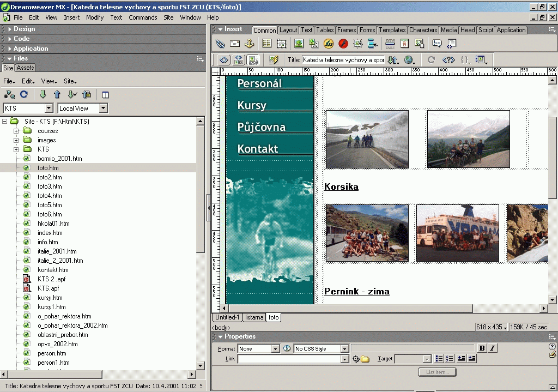Screen dimensions: 558x392
Task: Open the Format dropdown
Action: (x=275, y=349)
